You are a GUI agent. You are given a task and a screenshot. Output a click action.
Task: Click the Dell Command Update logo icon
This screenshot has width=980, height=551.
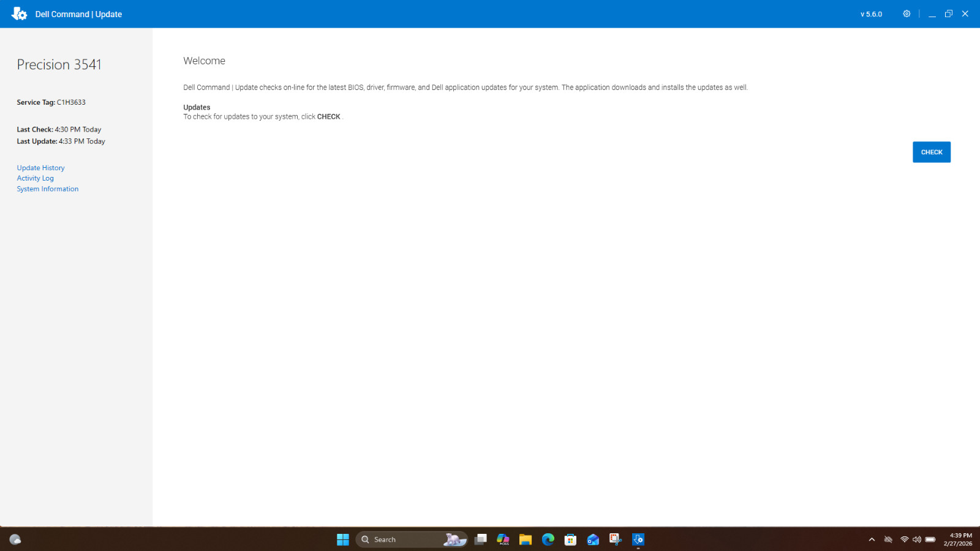[x=19, y=13]
